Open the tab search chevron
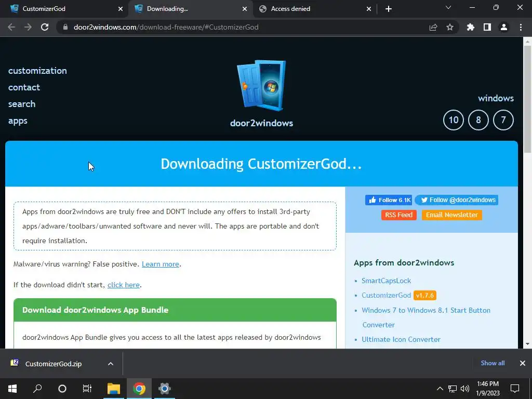532x399 pixels. [448, 7]
